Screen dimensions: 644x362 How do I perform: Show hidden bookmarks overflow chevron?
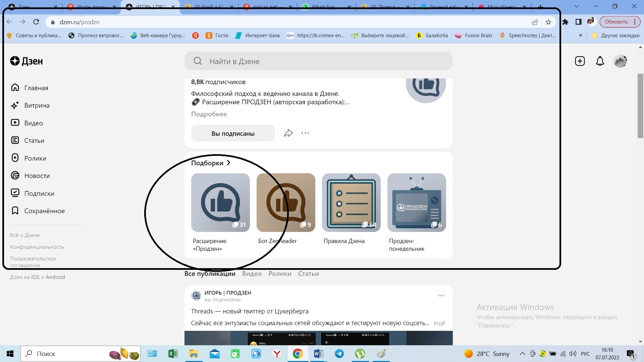click(x=580, y=36)
